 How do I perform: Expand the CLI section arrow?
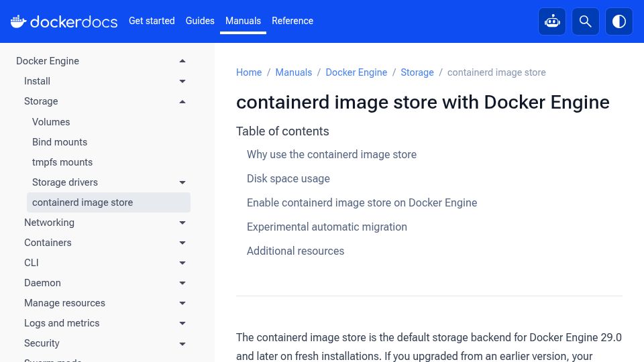pos(182,263)
